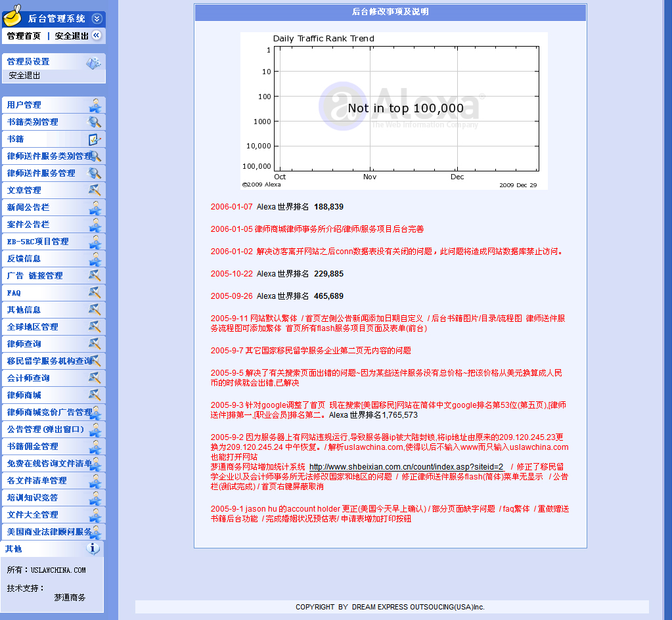Click the info icon beside 其他
Image resolution: width=672 pixels, height=620 pixels.
pyautogui.click(x=93, y=548)
